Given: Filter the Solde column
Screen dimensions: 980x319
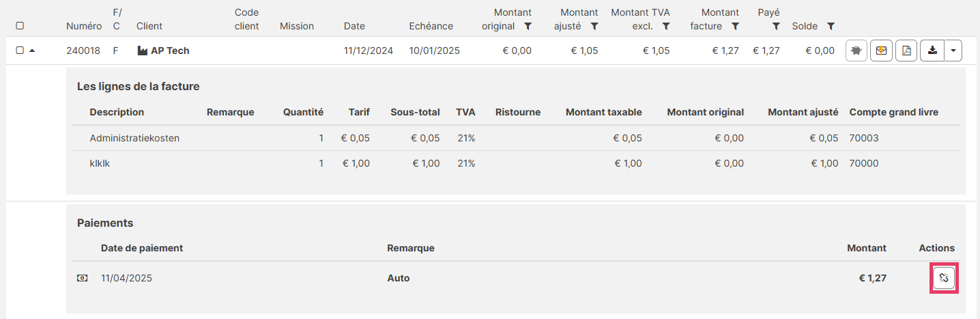Looking at the screenshot, I should (x=831, y=27).
